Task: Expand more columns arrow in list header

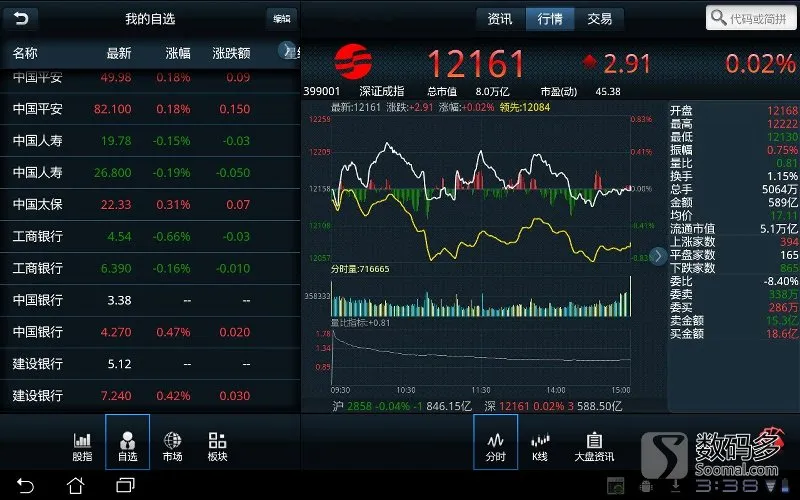Action: coord(286,50)
